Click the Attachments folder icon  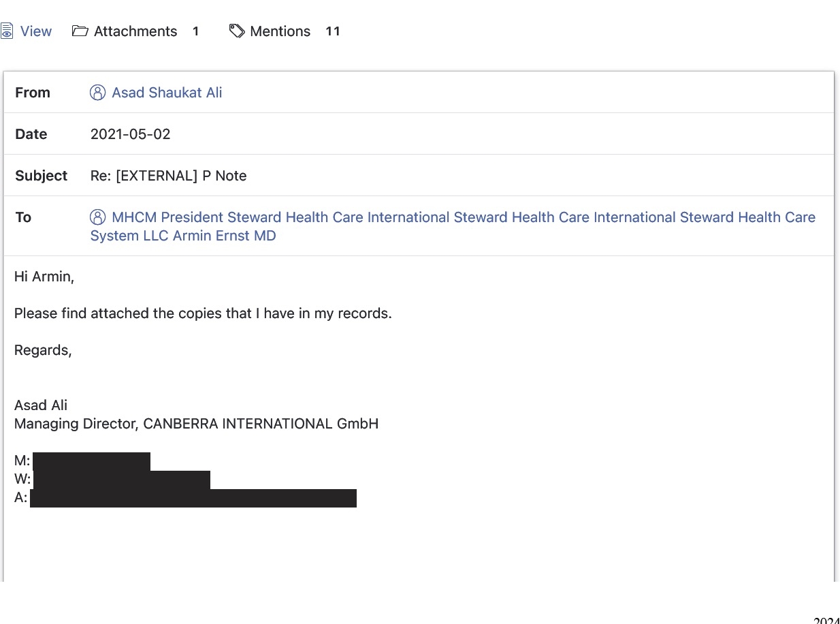tap(80, 31)
